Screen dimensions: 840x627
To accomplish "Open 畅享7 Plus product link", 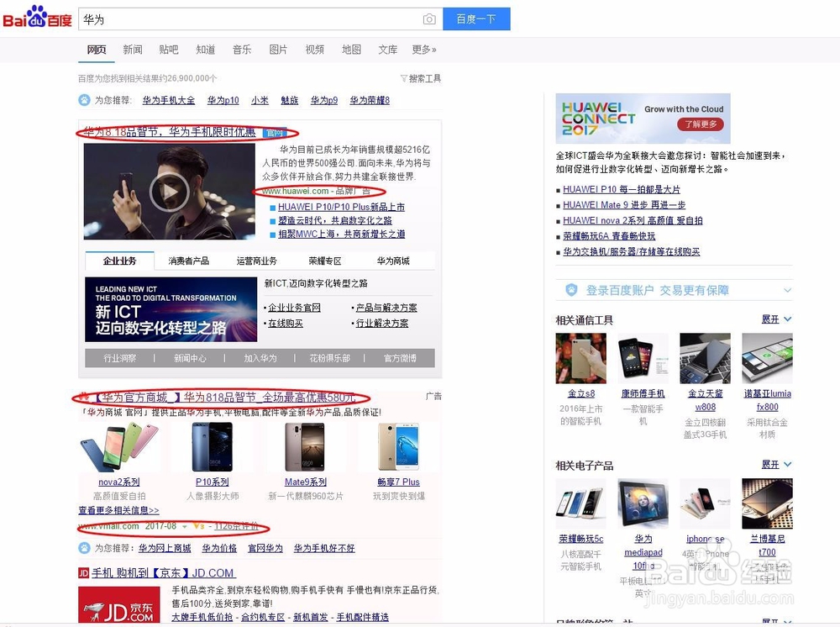I will 398,482.
